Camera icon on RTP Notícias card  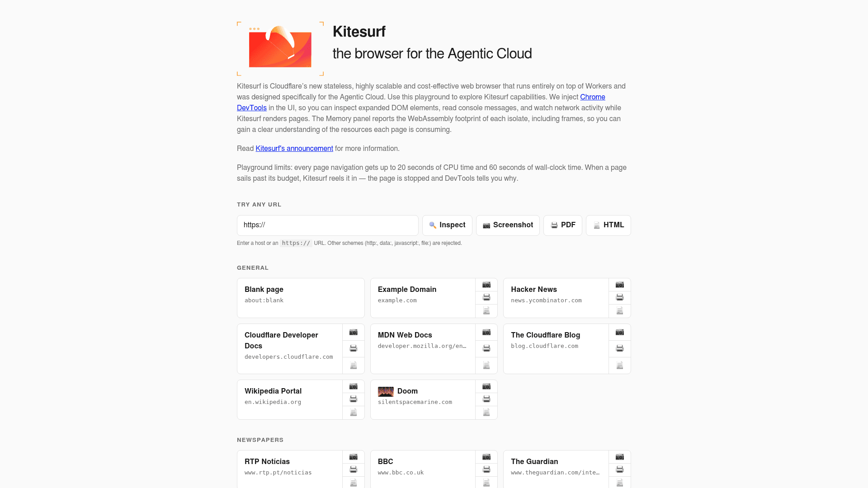tap(354, 457)
